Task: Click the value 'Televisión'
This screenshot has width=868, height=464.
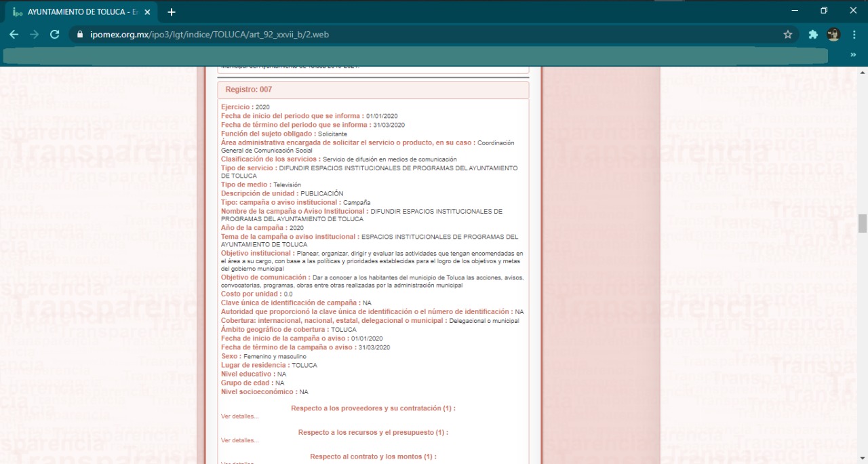Action: [288, 185]
